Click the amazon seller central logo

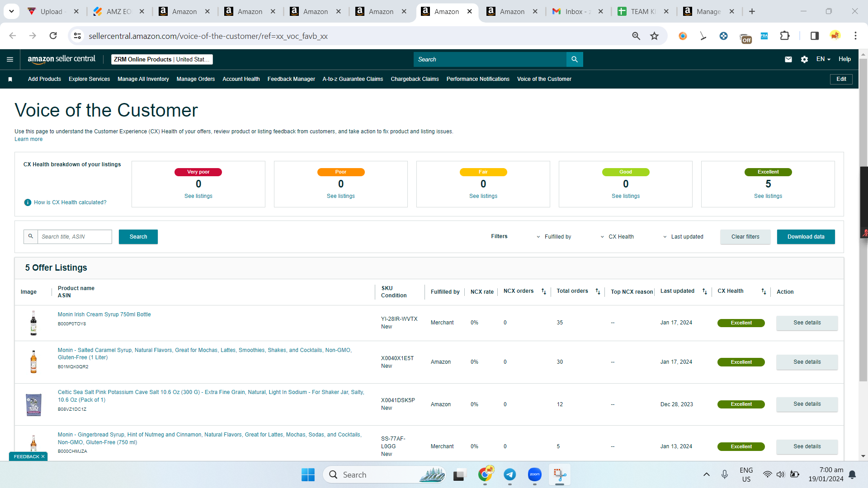61,59
